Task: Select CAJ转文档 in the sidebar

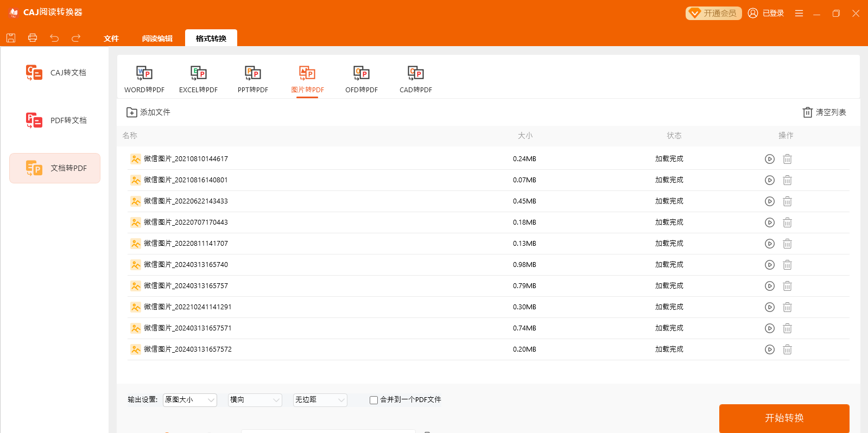Action: pos(55,73)
